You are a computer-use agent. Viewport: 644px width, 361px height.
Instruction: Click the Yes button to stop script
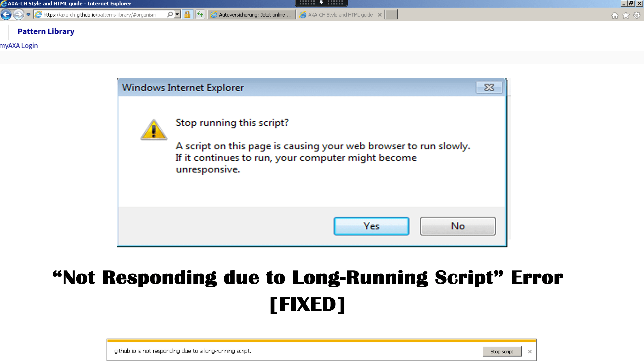372,226
